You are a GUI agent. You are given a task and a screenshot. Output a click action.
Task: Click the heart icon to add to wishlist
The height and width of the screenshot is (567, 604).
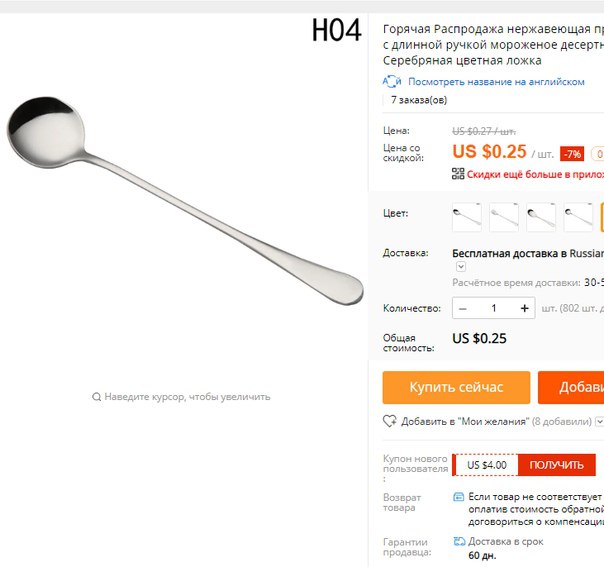[x=389, y=421]
